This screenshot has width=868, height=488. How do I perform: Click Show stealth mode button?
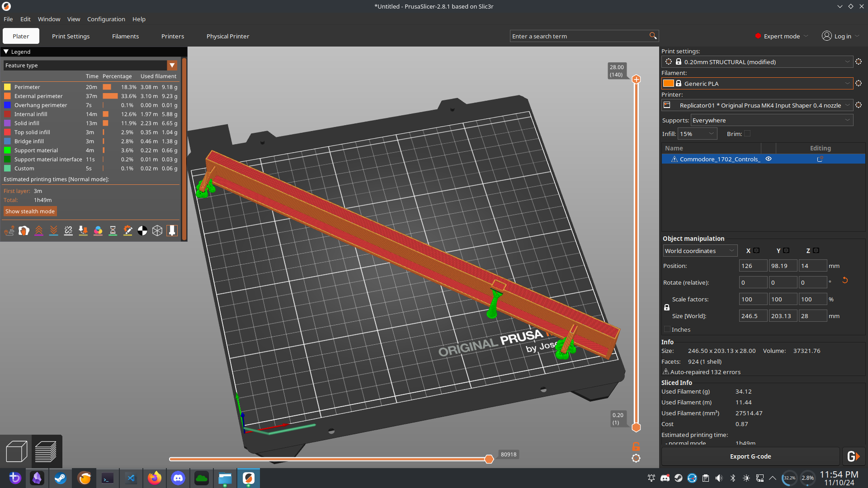[x=30, y=211]
